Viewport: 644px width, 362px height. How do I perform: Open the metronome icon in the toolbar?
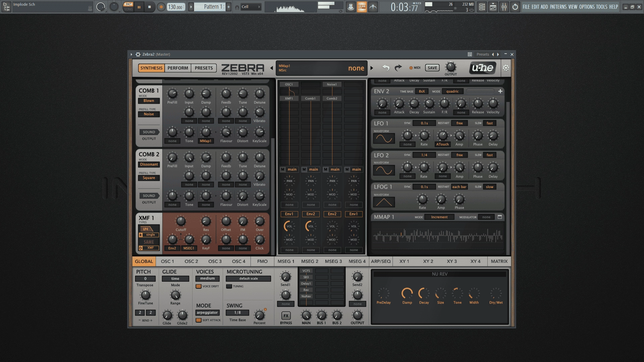[351, 7]
